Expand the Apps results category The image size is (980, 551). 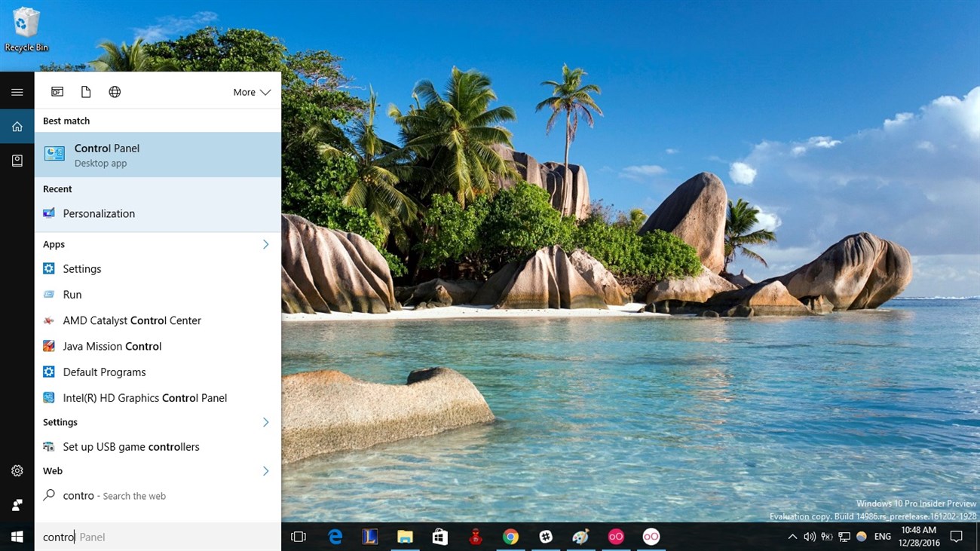point(265,244)
